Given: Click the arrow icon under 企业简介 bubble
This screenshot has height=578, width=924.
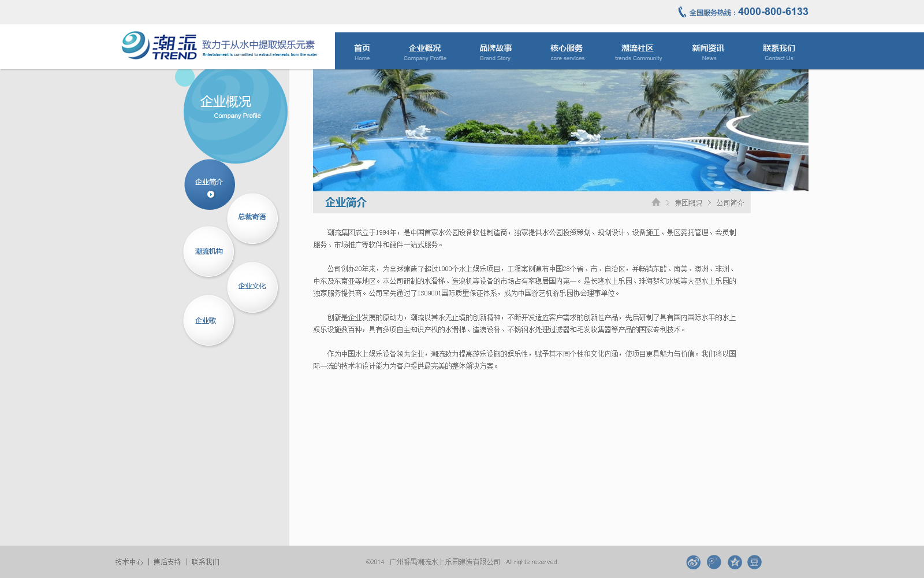Looking at the screenshot, I should 211,194.
